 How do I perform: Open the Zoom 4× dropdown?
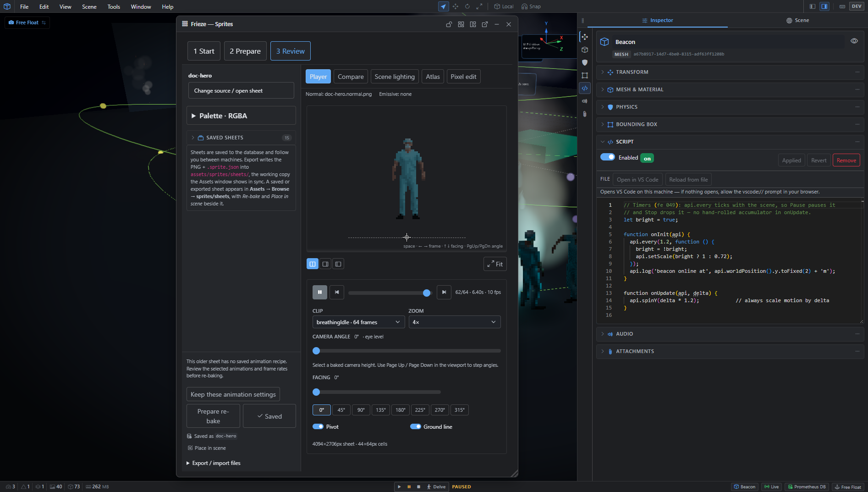[455, 322]
